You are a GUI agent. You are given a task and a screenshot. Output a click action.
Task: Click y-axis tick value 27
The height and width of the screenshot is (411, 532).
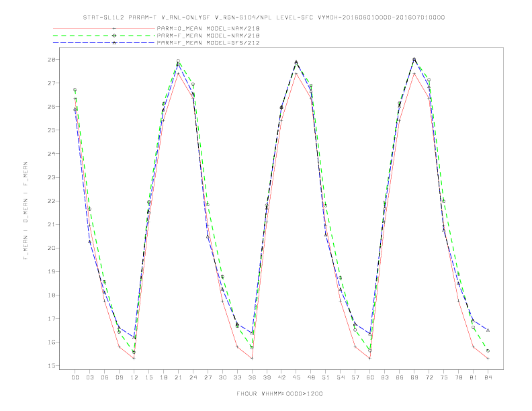(x=51, y=83)
